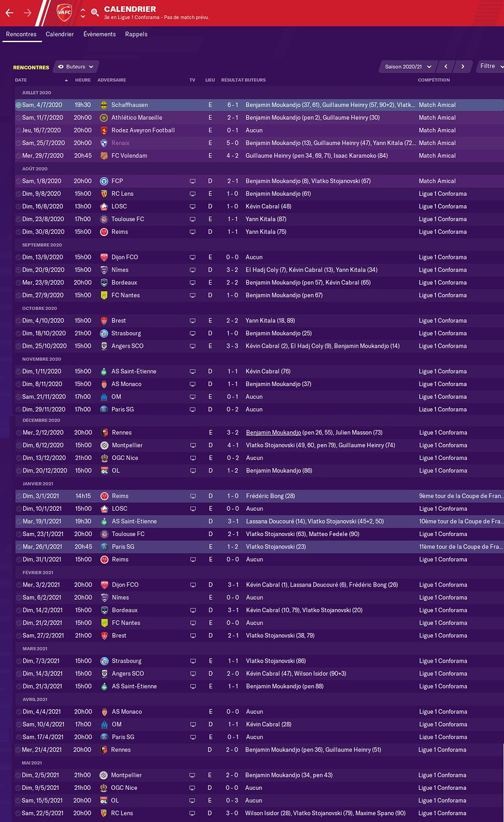This screenshot has height=822, width=504.
Task: Open Benjamin Moukandjo link in Rennes row
Action: point(274,433)
